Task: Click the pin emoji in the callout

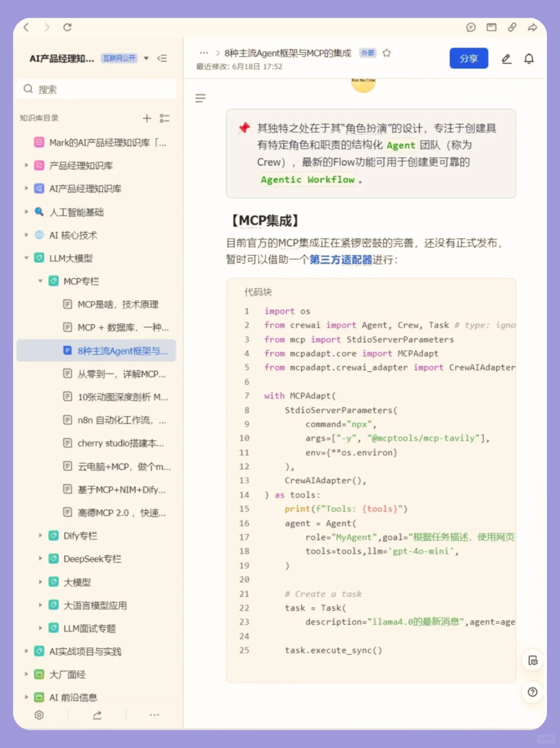Action: 244,128
